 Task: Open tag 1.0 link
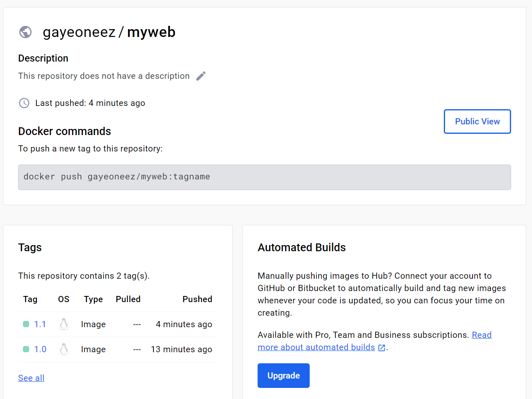click(x=40, y=349)
